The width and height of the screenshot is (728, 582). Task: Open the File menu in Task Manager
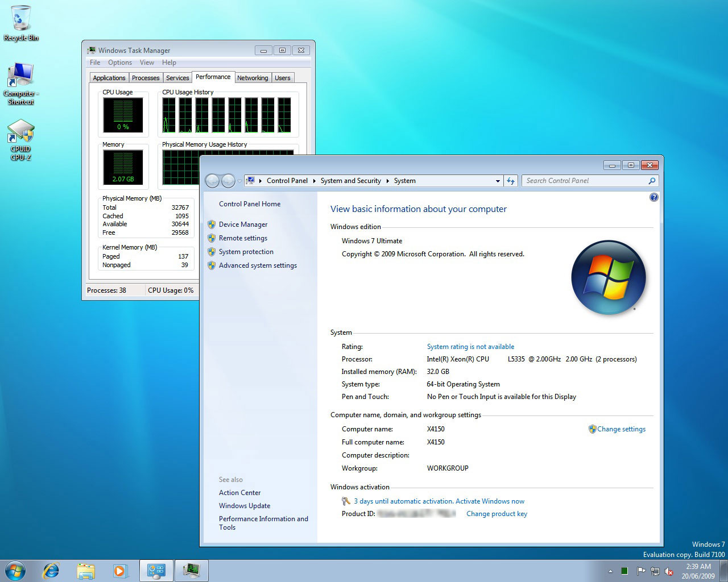click(95, 63)
